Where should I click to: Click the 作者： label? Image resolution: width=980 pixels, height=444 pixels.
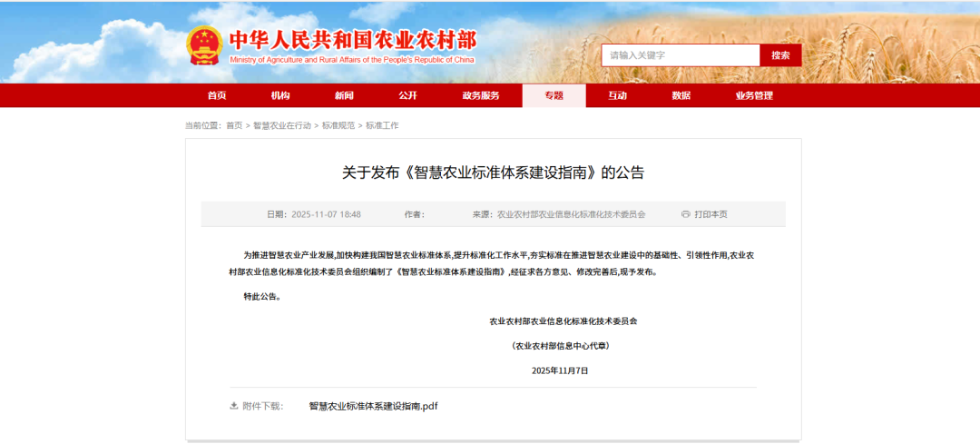(x=415, y=214)
